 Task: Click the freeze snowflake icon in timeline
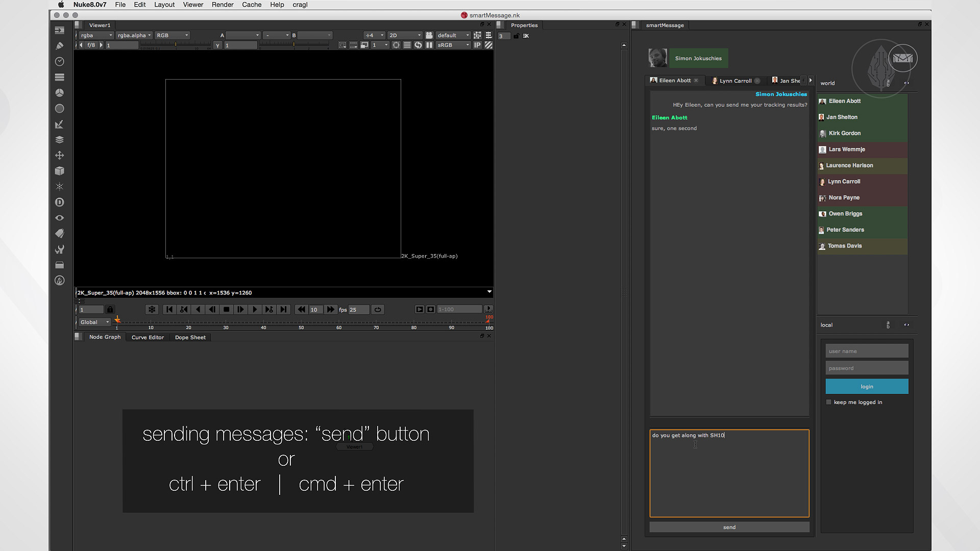[x=152, y=310]
